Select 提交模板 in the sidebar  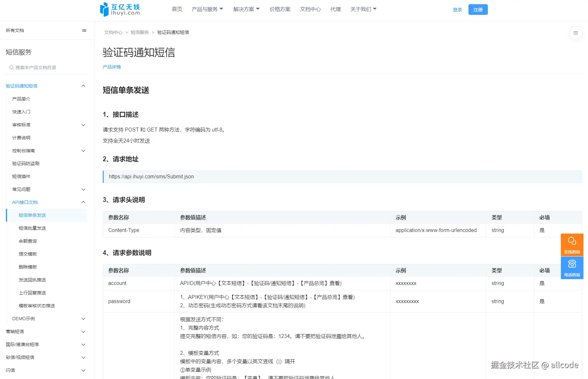pyautogui.click(x=28, y=254)
